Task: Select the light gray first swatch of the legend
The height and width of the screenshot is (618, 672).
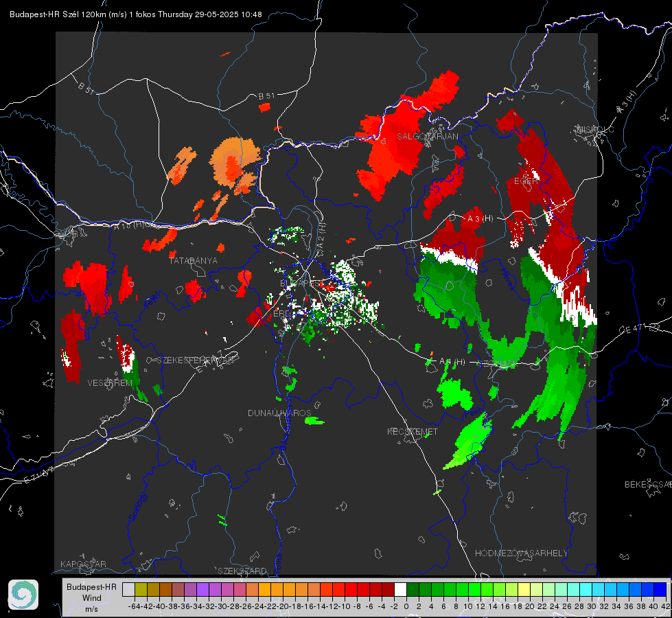Action: [128, 589]
